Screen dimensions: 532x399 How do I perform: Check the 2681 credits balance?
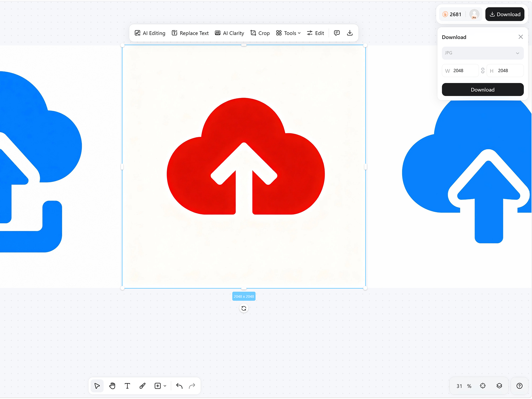[x=452, y=14]
